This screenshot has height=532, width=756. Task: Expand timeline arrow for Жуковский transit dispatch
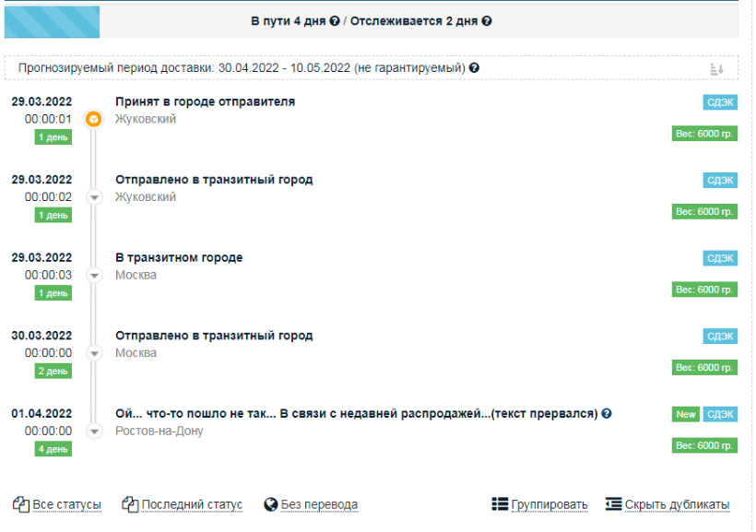click(93, 197)
